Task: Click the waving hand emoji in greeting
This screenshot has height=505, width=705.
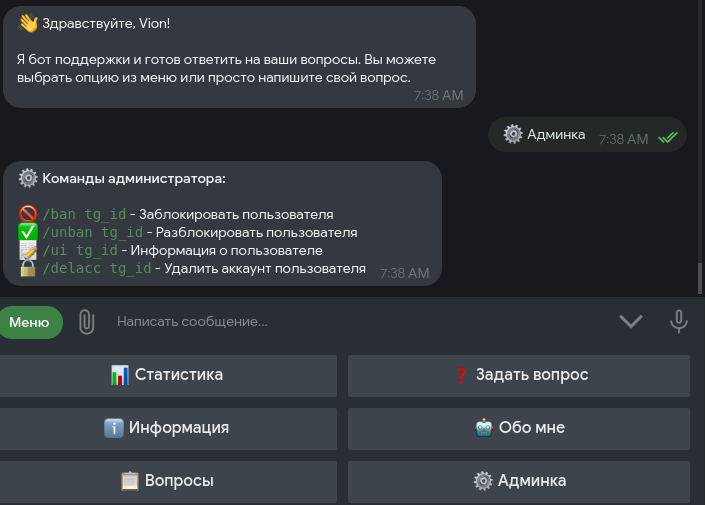Action: pyautogui.click(x=28, y=23)
